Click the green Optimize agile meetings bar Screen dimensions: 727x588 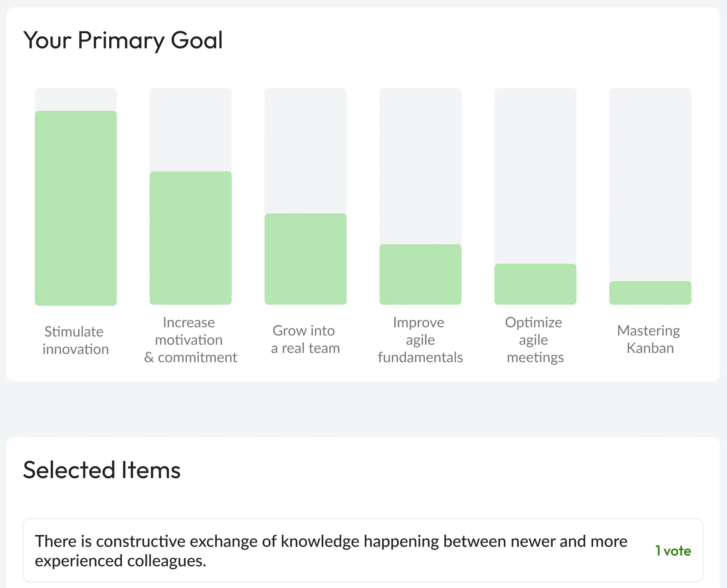pyautogui.click(x=535, y=284)
